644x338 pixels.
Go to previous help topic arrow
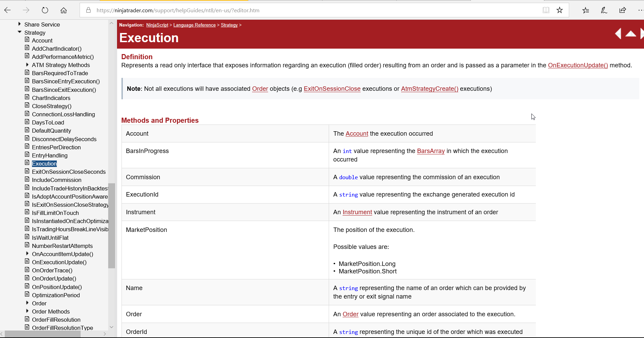[618, 34]
